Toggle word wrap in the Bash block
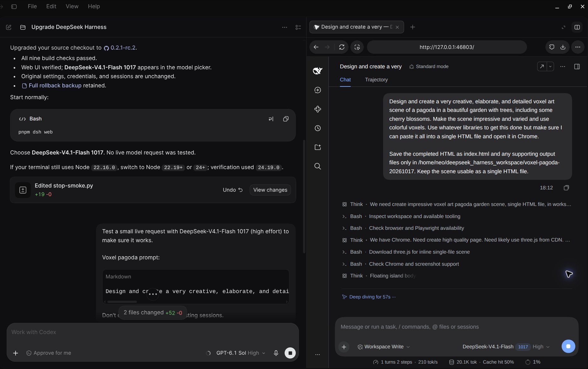This screenshot has width=588, height=369. point(271,119)
